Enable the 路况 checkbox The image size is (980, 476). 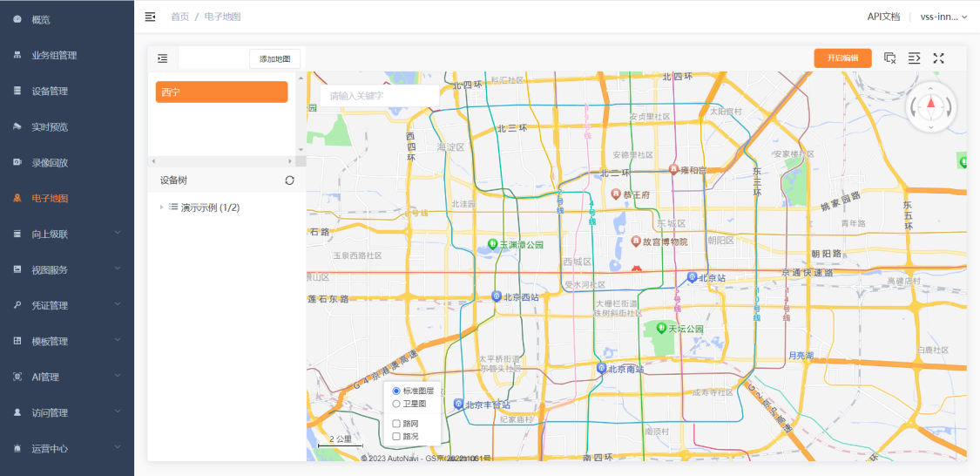[x=396, y=436]
